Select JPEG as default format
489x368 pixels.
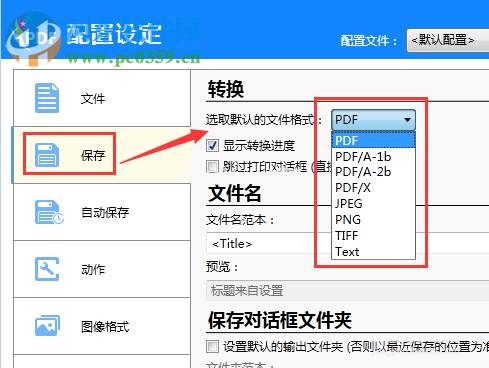(373, 204)
